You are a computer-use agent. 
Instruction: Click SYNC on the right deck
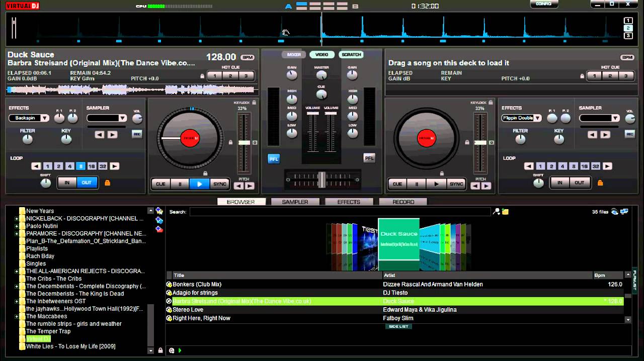pos(456,184)
